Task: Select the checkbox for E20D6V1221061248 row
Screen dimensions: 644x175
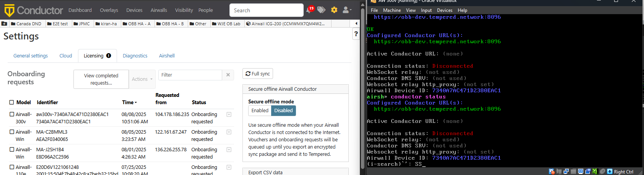Action: pyautogui.click(x=12, y=167)
